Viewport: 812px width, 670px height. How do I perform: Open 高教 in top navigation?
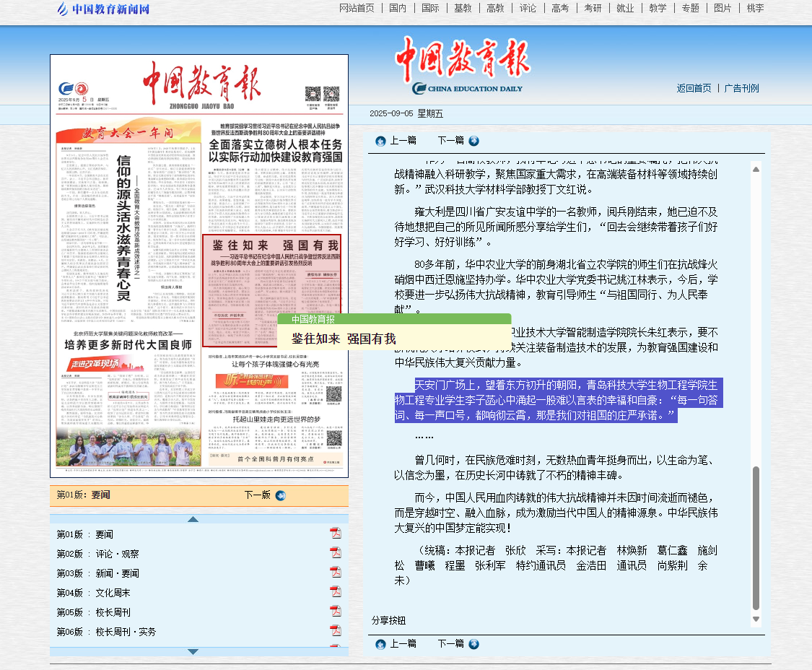point(495,8)
